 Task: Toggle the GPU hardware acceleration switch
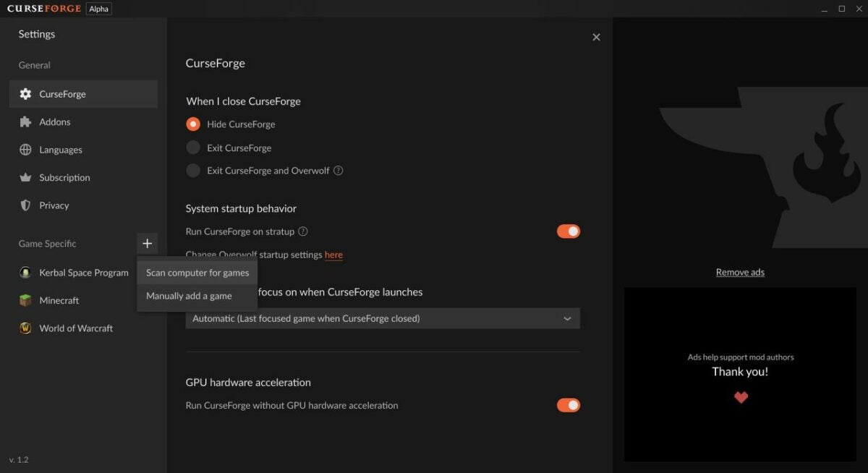click(x=569, y=405)
